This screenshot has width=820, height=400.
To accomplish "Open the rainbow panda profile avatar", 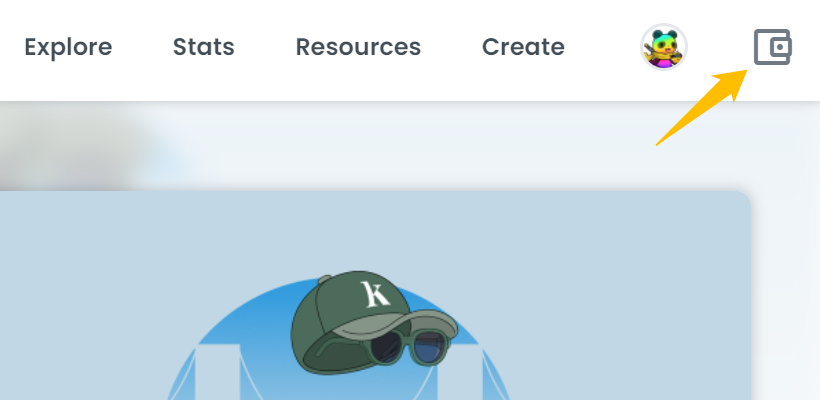I will point(664,47).
